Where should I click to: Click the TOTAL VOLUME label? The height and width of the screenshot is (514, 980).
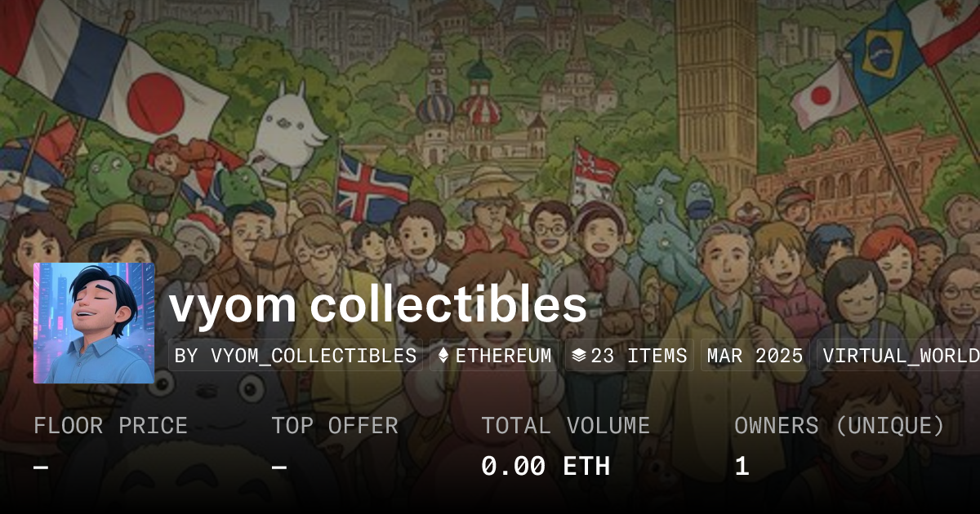coord(565,426)
